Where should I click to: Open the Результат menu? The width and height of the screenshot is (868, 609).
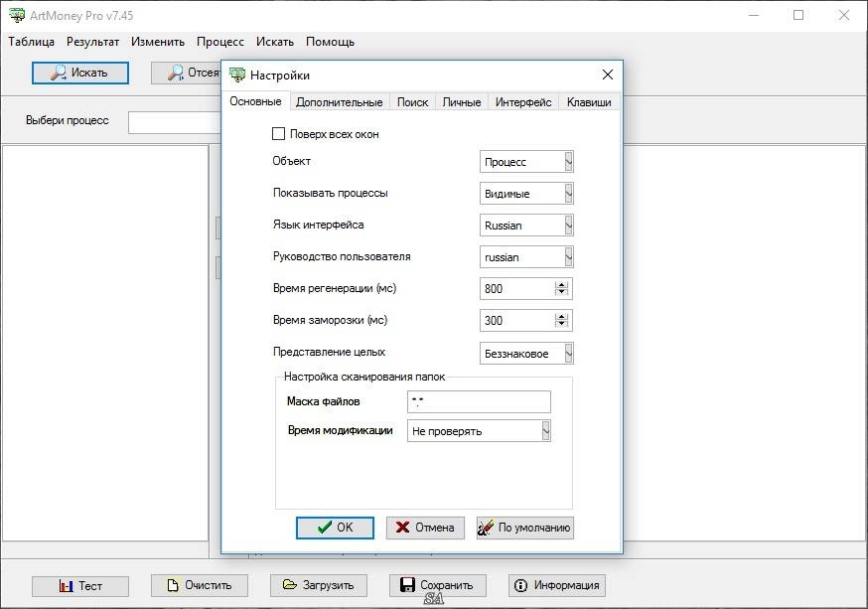click(x=92, y=42)
